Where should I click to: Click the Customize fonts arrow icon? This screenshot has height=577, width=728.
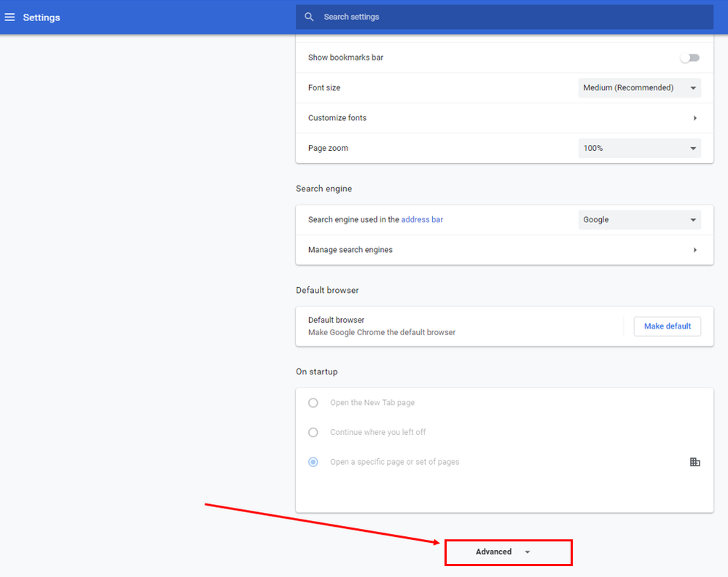point(694,118)
